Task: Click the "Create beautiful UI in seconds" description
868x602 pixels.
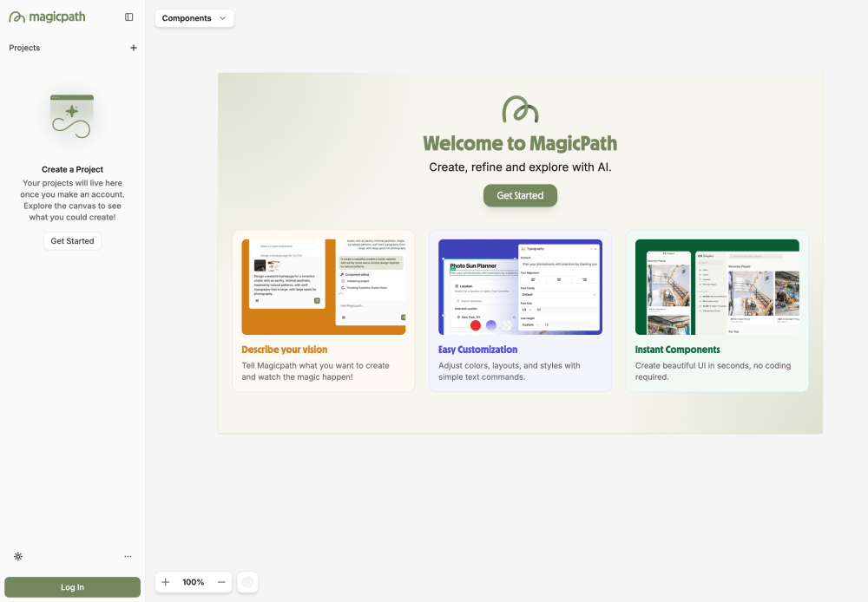Action: pyautogui.click(x=713, y=371)
